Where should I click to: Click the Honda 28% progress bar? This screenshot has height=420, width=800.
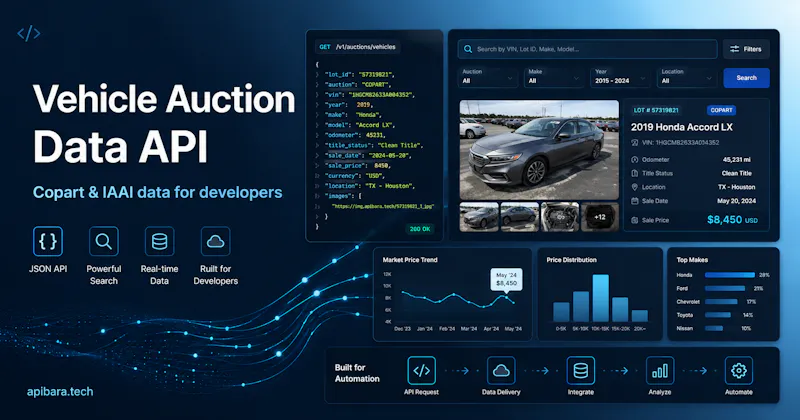pyautogui.click(x=730, y=275)
